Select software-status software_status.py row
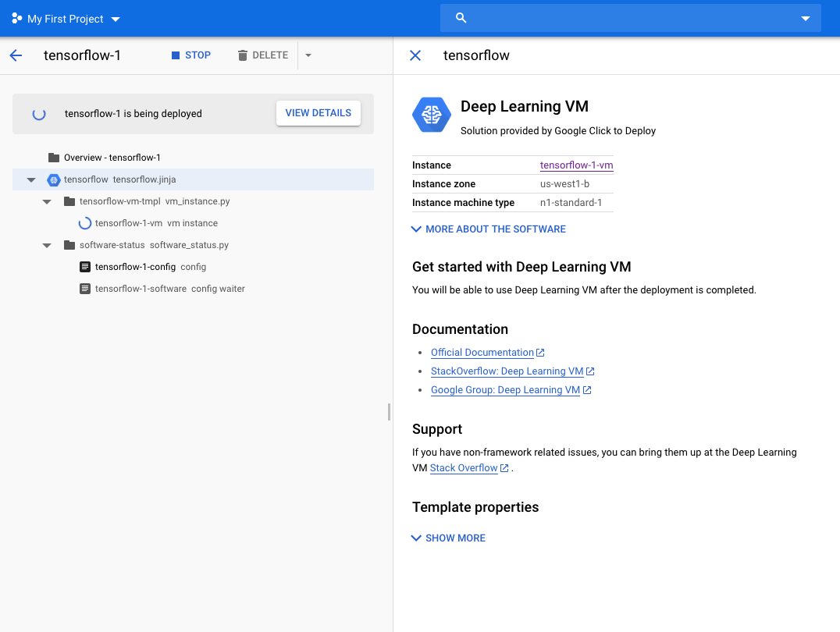This screenshot has width=840, height=632. (x=193, y=245)
